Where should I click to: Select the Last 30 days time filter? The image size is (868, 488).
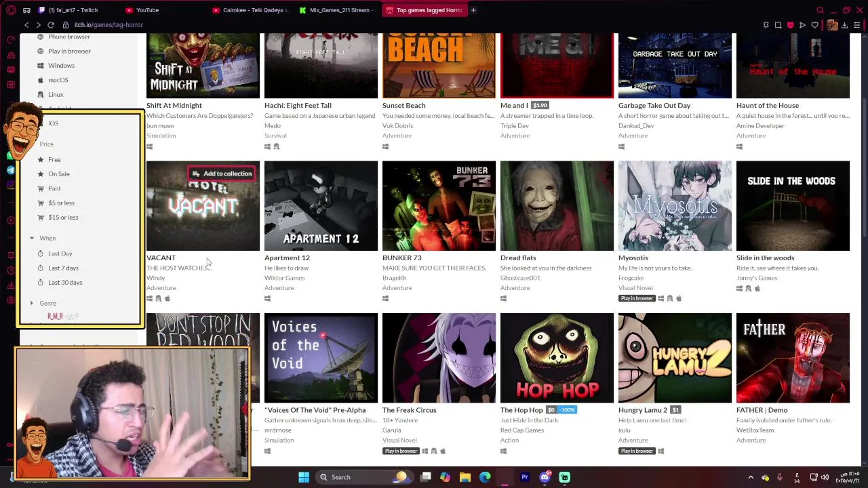65,283
